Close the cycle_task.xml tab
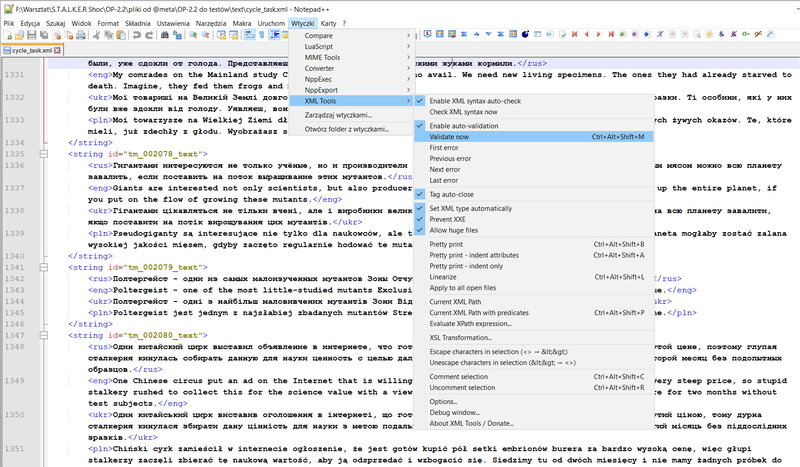Image resolution: width=800 pixels, height=467 pixels. 59,50
